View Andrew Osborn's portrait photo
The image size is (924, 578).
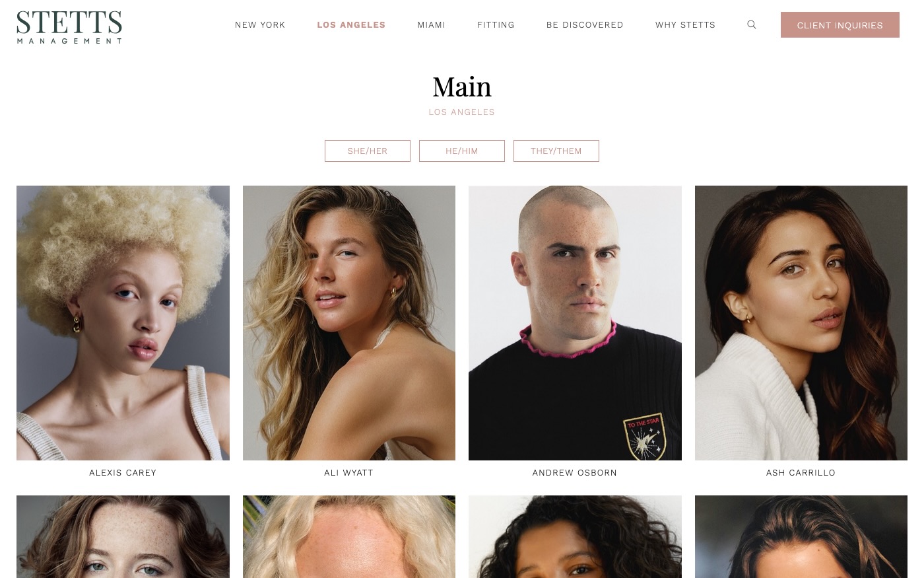point(575,323)
